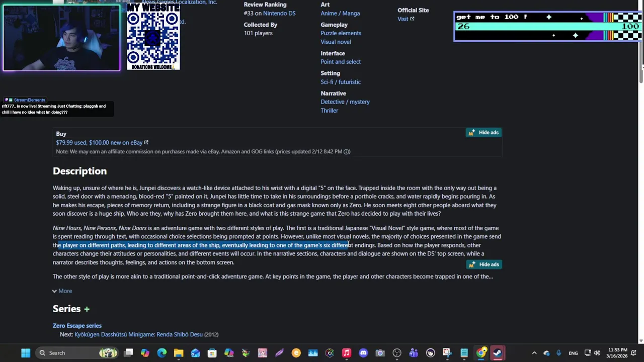Click the '101 players' text
Screen dimensions: 644x362
[258, 33]
